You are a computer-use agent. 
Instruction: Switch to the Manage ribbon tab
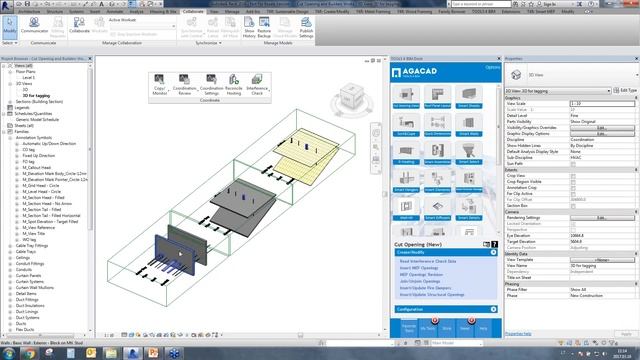(x=232, y=12)
